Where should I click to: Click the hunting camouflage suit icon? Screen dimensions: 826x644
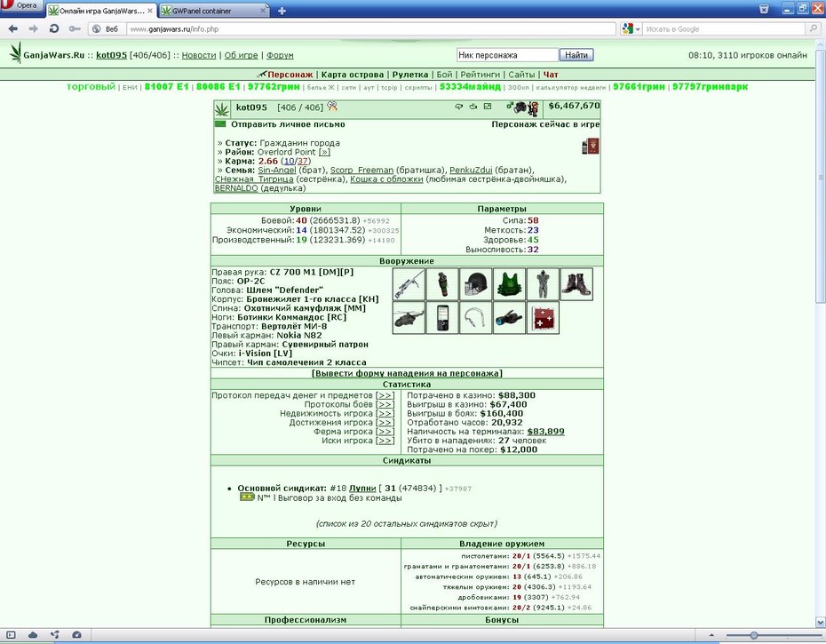point(543,284)
